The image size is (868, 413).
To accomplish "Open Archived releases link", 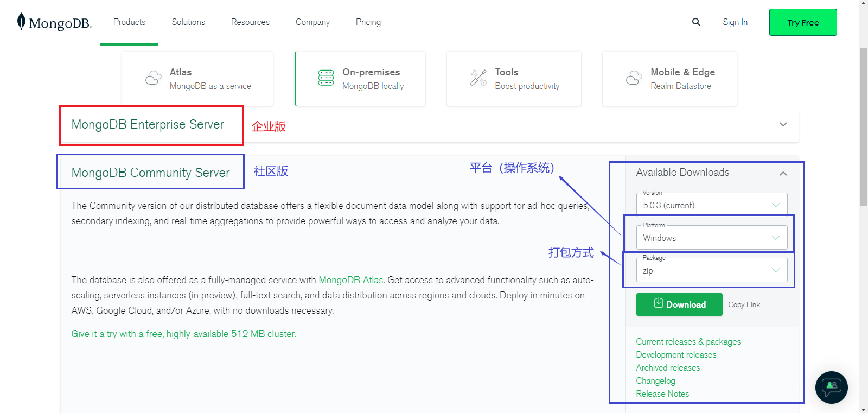I will click(668, 368).
